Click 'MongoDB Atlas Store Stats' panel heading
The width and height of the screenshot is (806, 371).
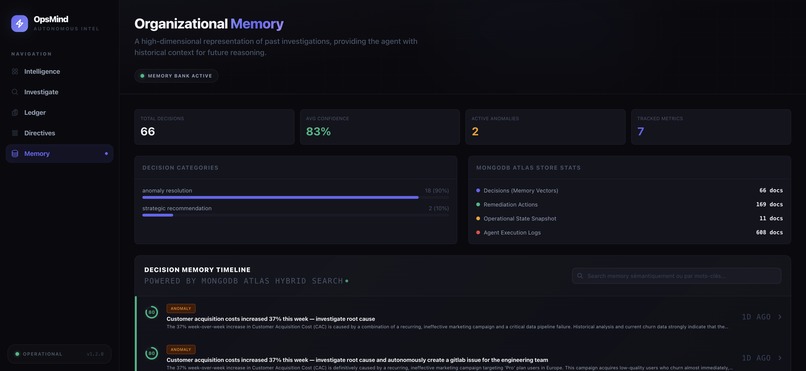[528, 168]
